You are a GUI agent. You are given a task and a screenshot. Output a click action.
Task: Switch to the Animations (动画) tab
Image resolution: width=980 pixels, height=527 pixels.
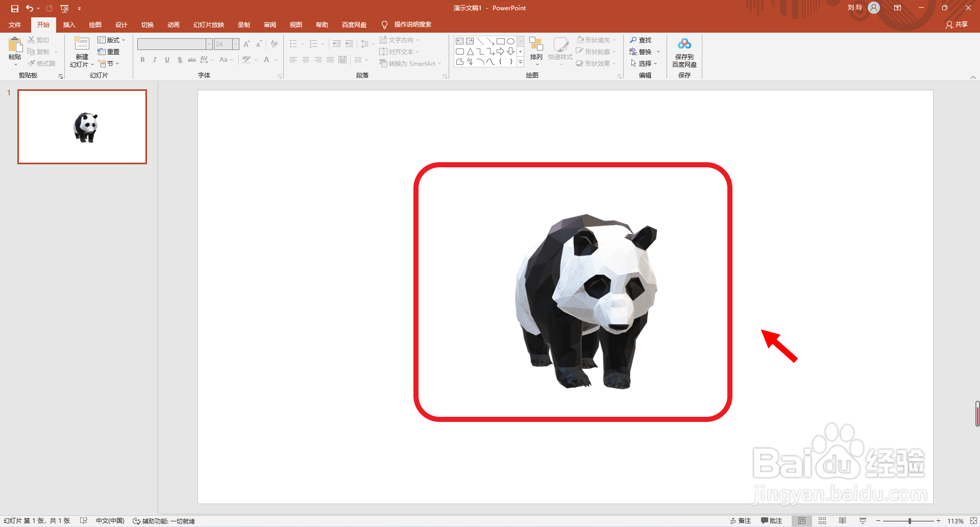pyautogui.click(x=174, y=25)
